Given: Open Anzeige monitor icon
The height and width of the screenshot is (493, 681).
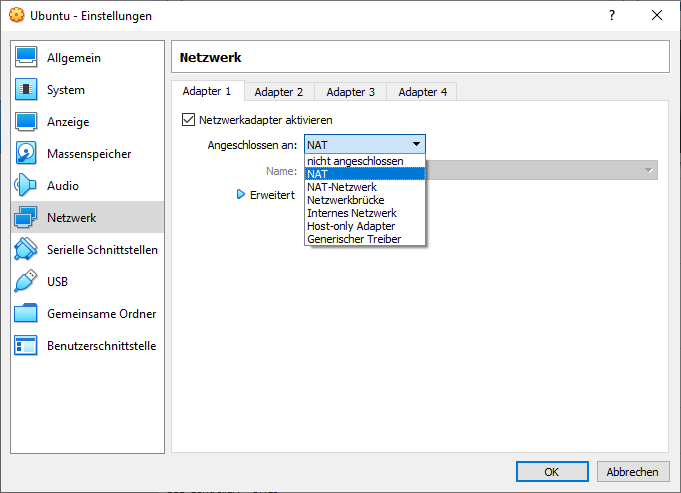Looking at the screenshot, I should click(x=26, y=122).
